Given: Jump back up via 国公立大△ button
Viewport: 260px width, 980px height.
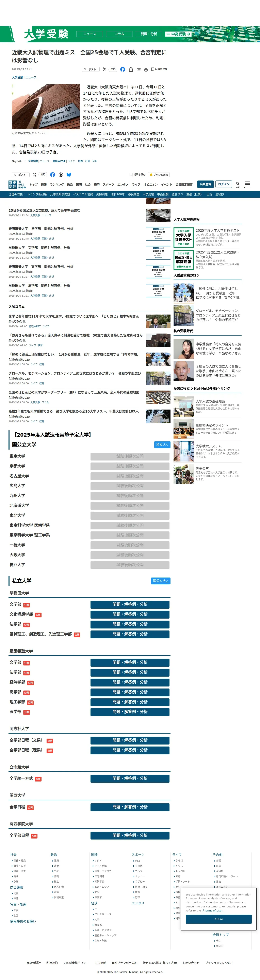Looking at the screenshot, I should (x=161, y=581).
